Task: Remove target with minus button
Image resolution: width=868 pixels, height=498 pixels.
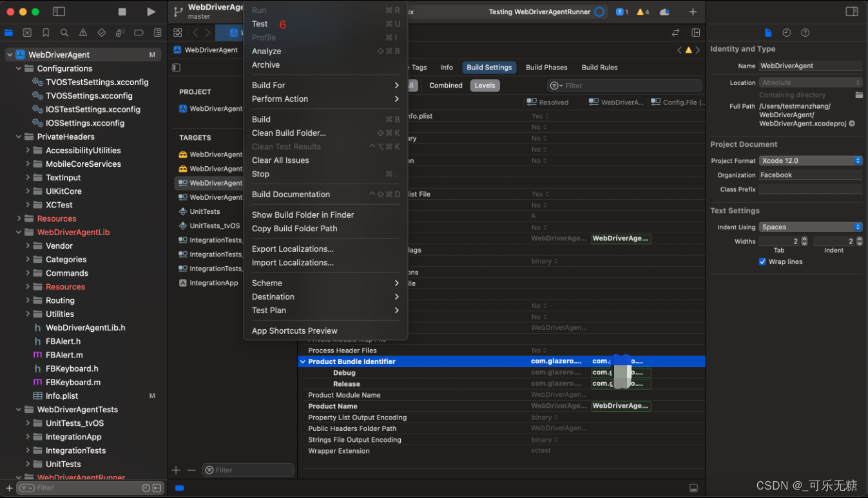Action: click(x=191, y=470)
